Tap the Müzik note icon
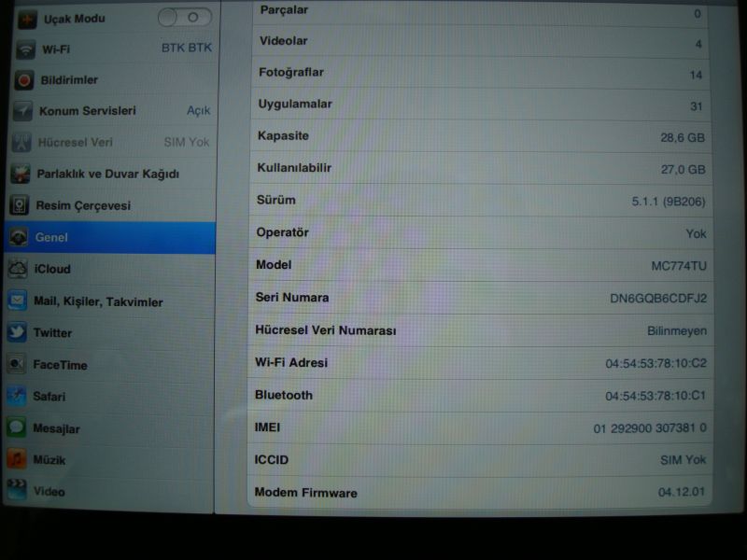 16,459
